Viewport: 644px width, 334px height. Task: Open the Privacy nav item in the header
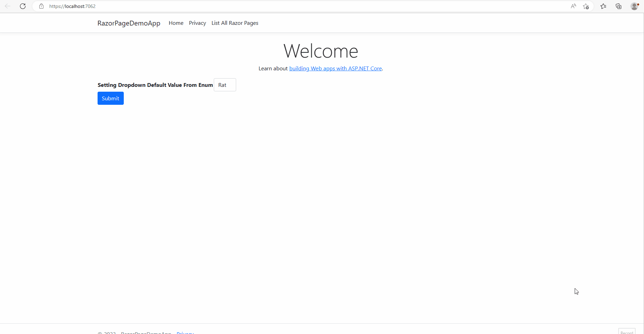(198, 23)
